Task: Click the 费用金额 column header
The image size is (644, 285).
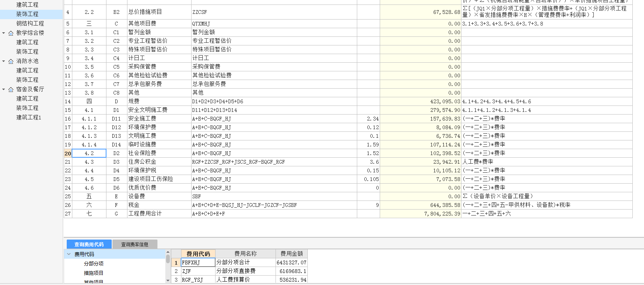Action: pyautogui.click(x=292, y=254)
